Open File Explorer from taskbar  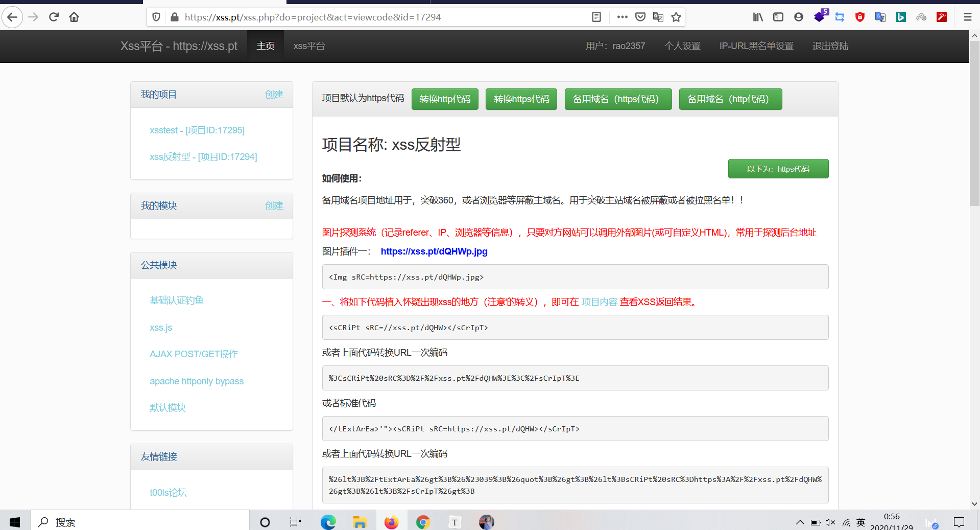tap(360, 522)
